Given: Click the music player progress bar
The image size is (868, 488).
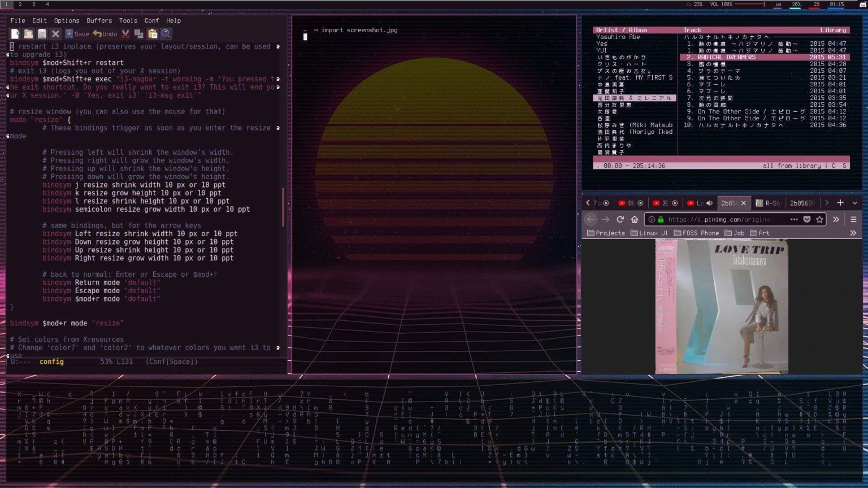Looking at the screenshot, I should tap(721, 159).
